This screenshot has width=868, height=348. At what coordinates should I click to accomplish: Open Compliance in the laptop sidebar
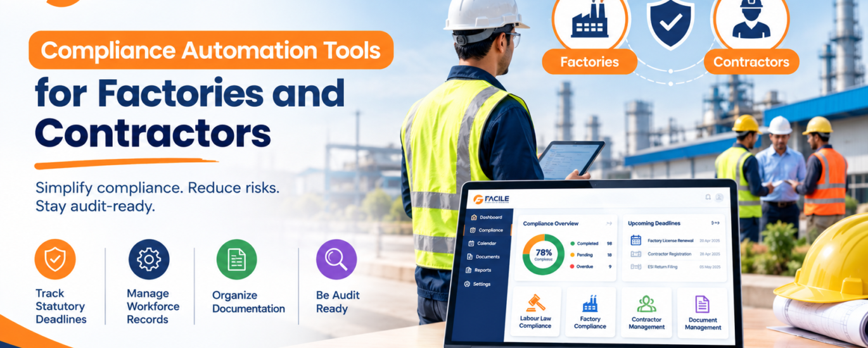487,230
